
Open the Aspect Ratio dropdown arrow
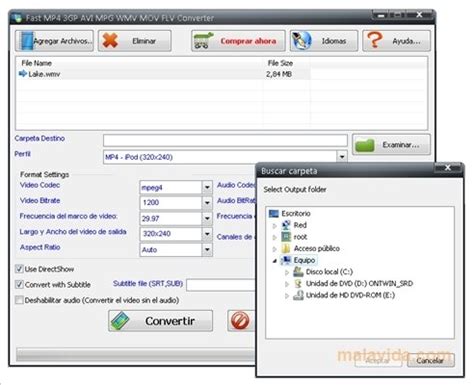click(x=207, y=249)
